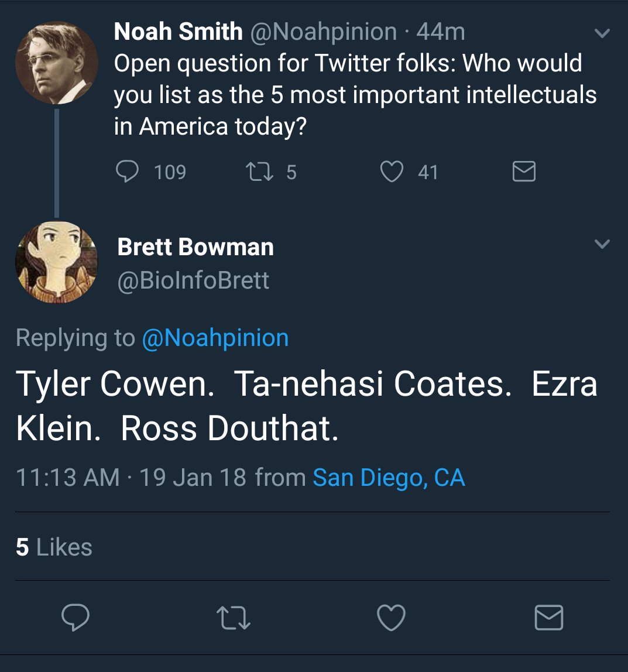Open Noah Smith's profile name
The image size is (628, 672).
click(x=178, y=32)
